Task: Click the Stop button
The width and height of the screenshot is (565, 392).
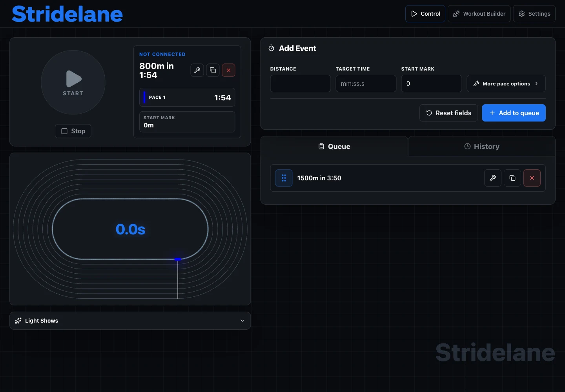Action: coord(73,131)
